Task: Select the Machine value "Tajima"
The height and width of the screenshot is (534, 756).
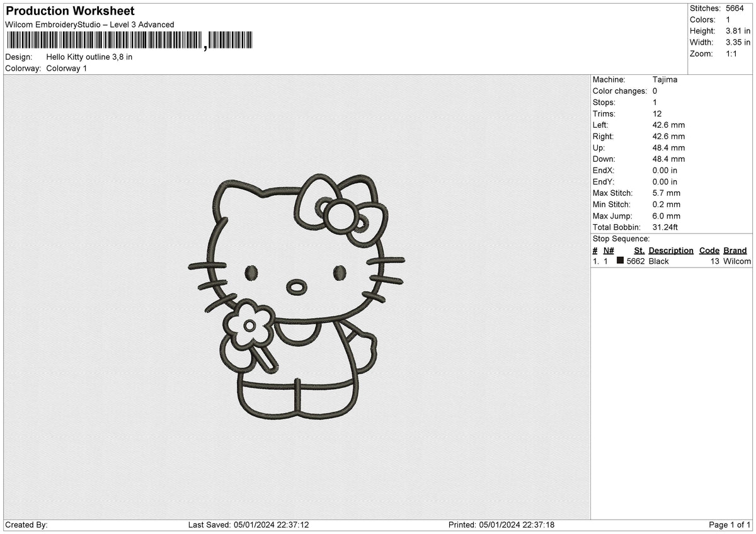Action: point(665,79)
